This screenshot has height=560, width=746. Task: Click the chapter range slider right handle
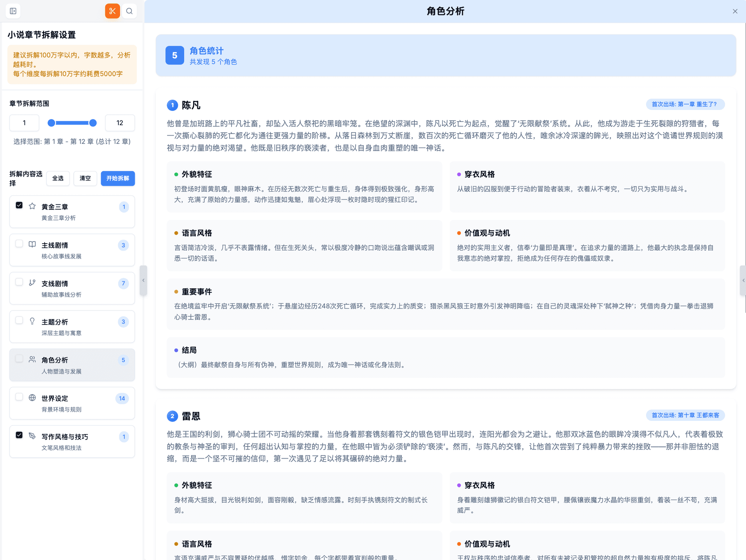[x=93, y=123]
